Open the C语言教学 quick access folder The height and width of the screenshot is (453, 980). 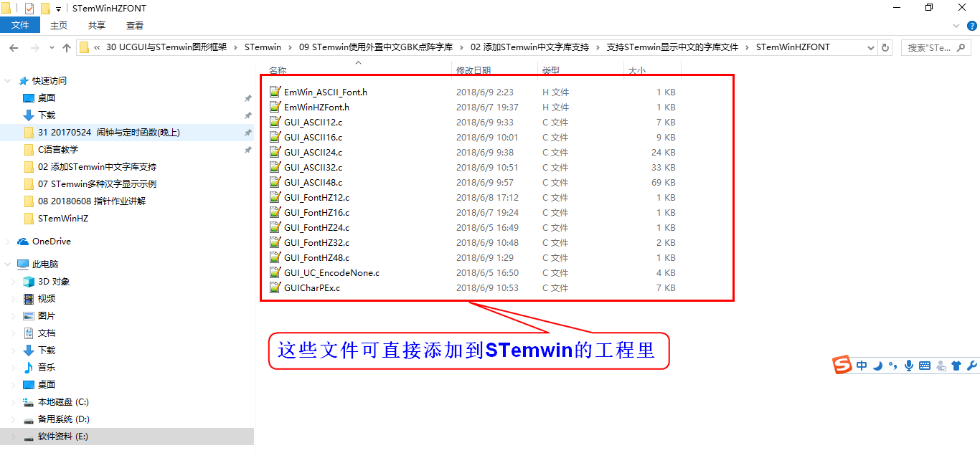click(58, 150)
